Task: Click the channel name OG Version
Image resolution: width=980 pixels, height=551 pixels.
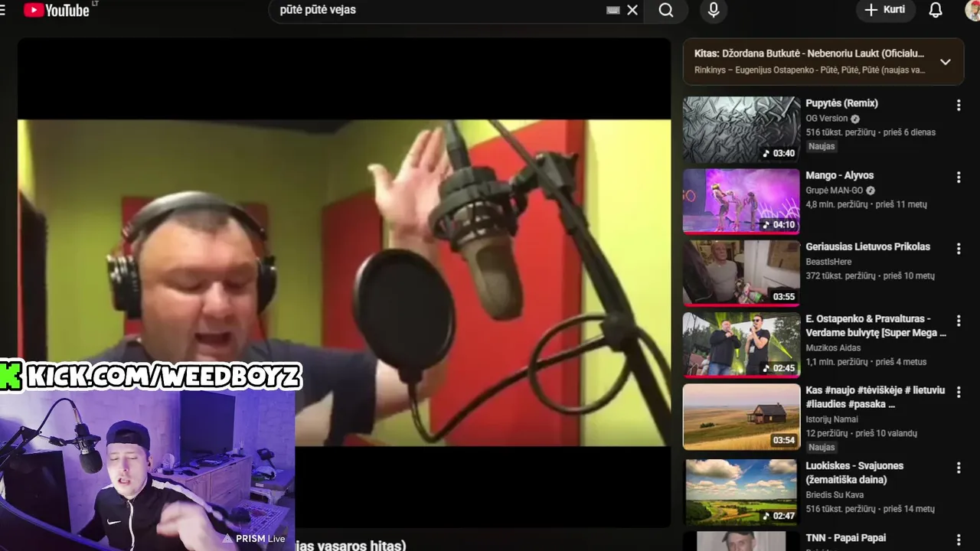Action: (827, 119)
